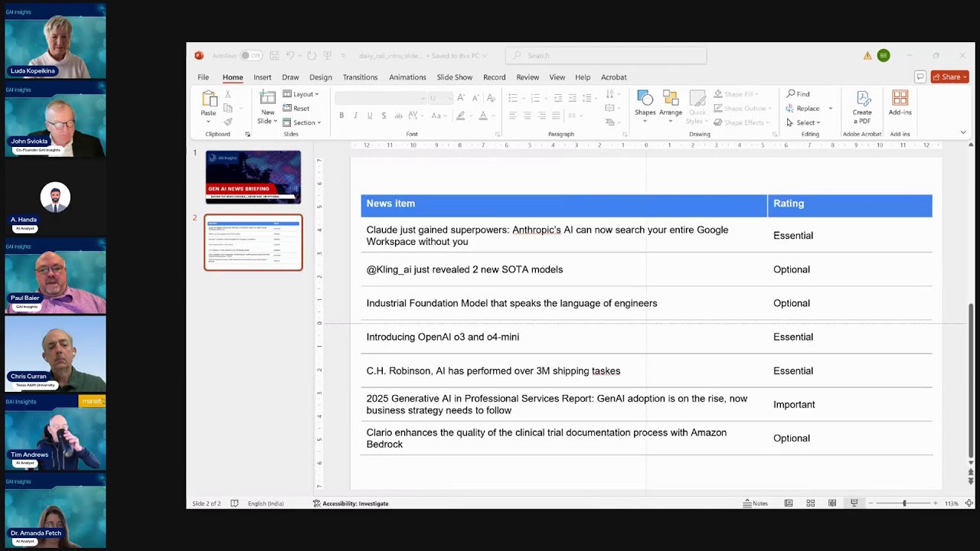
Task: Click cell 'Introducing OpenAI o3 and o4-mini'
Action: (x=564, y=337)
